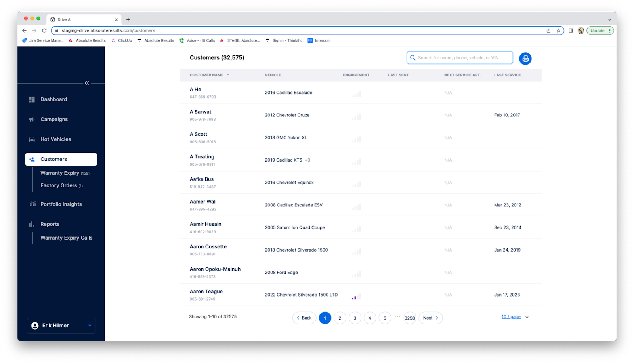Toggle the browser side panel icon

pos(571,30)
